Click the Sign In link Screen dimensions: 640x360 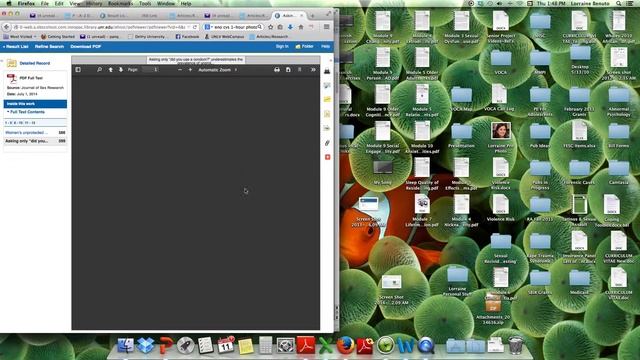click(x=282, y=47)
